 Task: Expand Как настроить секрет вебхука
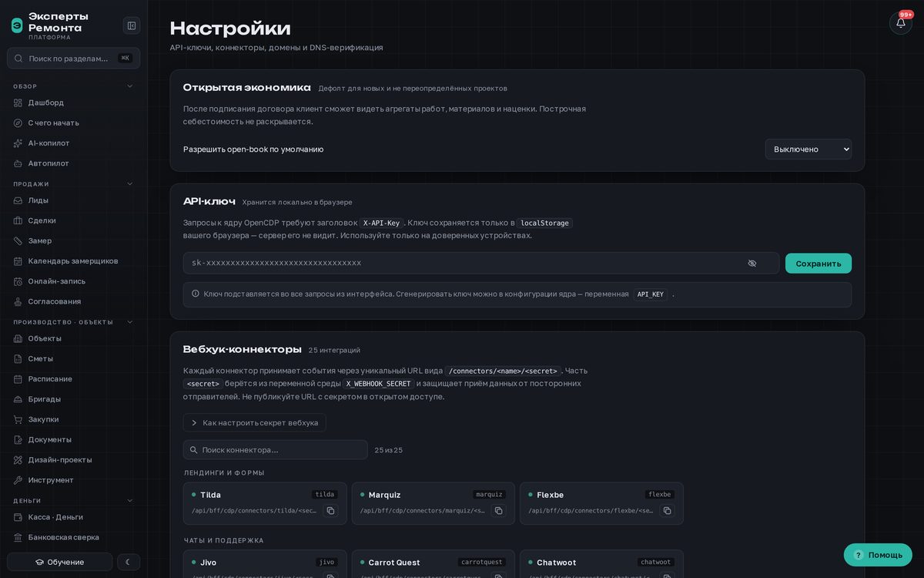254,422
